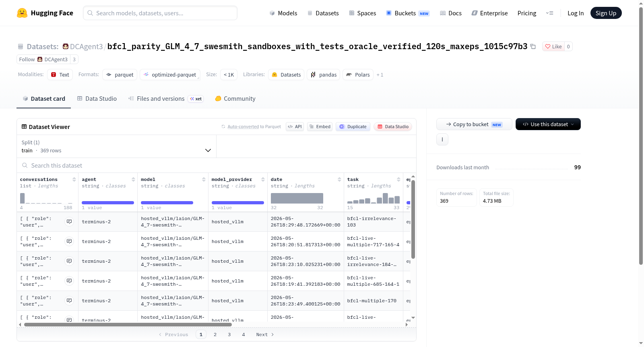Go to page 4 of the table
644x347 pixels.
click(x=244, y=335)
